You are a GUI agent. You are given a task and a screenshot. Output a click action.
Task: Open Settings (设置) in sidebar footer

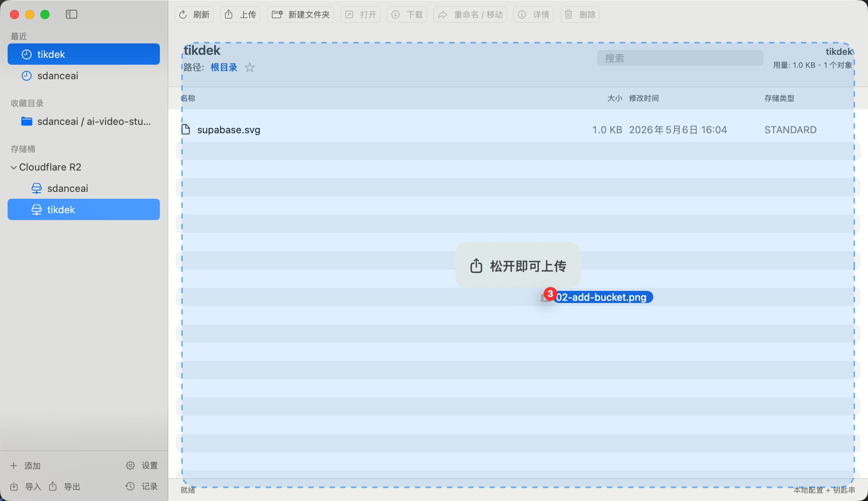(x=142, y=466)
